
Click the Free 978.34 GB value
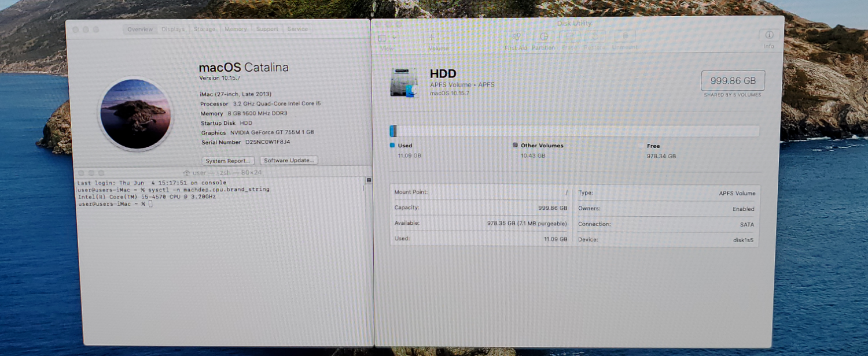[661, 156]
